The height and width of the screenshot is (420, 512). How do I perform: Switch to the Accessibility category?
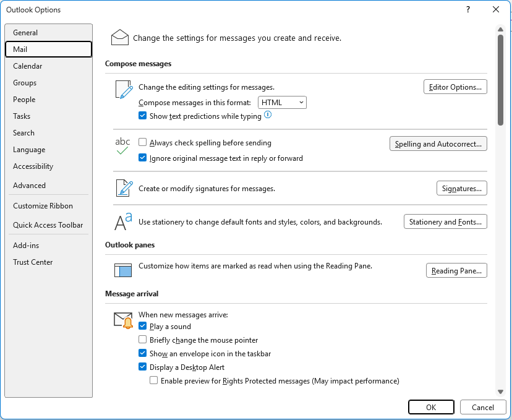49,166
